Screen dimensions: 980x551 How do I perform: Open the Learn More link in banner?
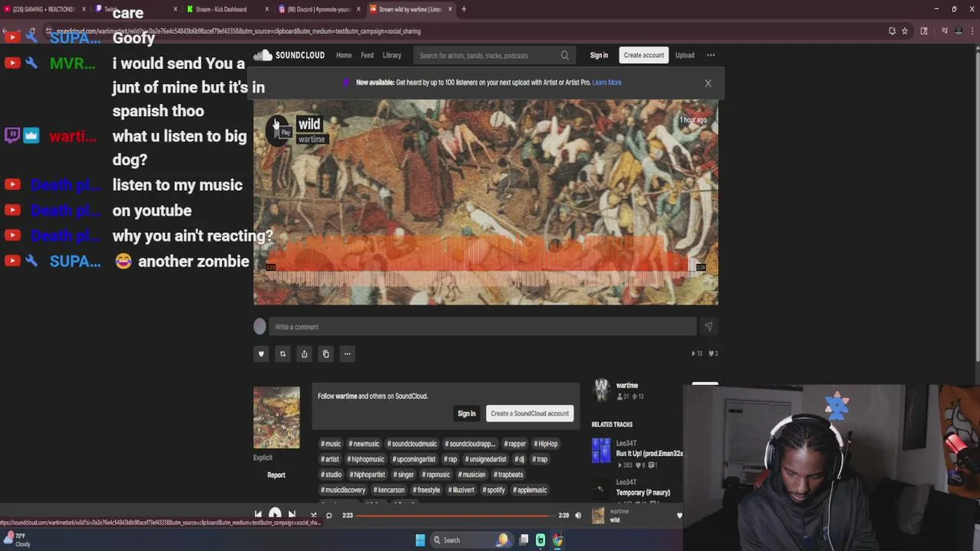(606, 83)
